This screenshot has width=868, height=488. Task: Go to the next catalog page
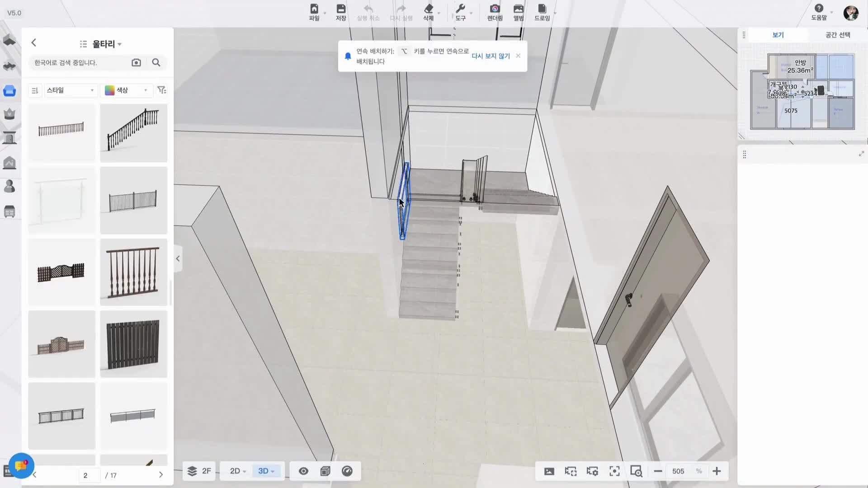tap(160, 474)
